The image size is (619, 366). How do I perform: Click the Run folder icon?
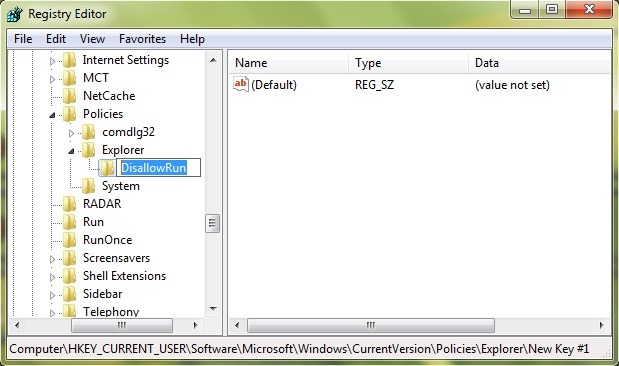(69, 222)
